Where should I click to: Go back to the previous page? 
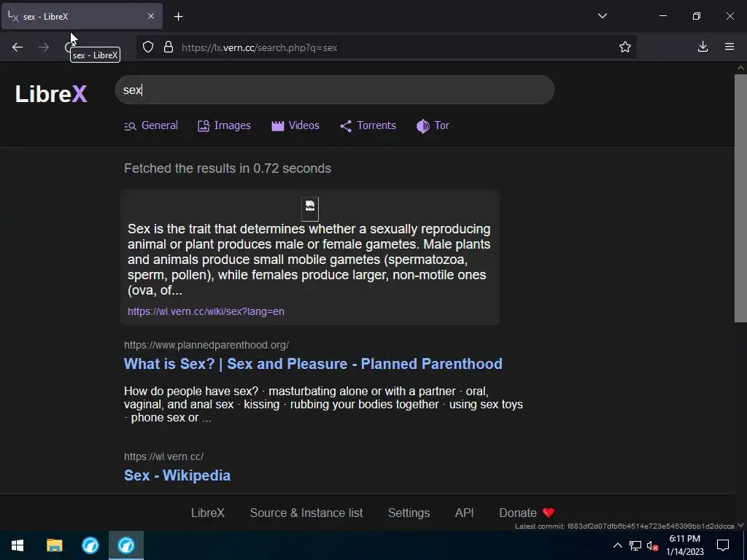point(18,47)
